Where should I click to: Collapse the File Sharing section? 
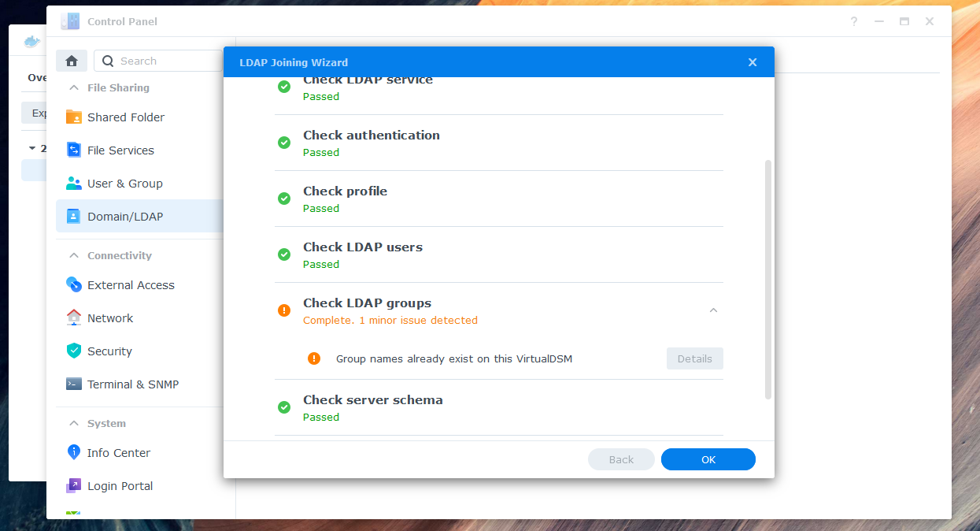74,87
